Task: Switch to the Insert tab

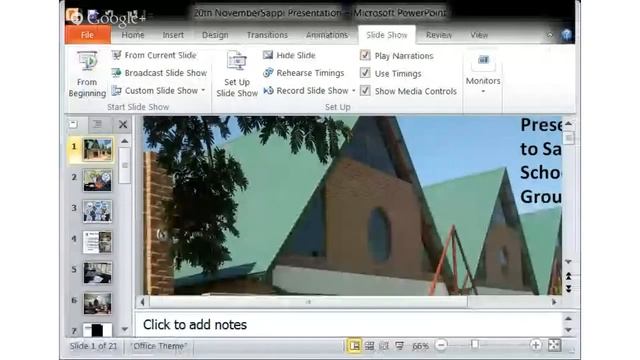Action: point(173,35)
